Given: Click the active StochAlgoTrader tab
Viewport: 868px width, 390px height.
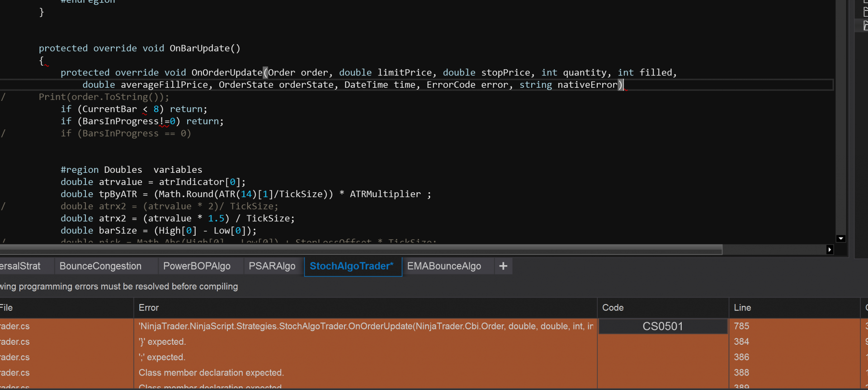Looking at the screenshot, I should pyautogui.click(x=352, y=266).
